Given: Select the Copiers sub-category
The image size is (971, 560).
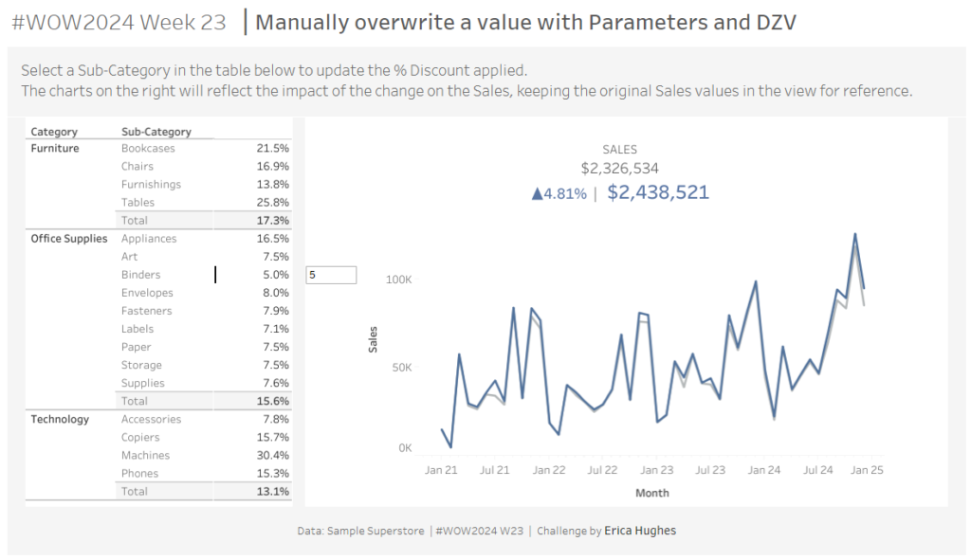Looking at the screenshot, I should (x=140, y=438).
